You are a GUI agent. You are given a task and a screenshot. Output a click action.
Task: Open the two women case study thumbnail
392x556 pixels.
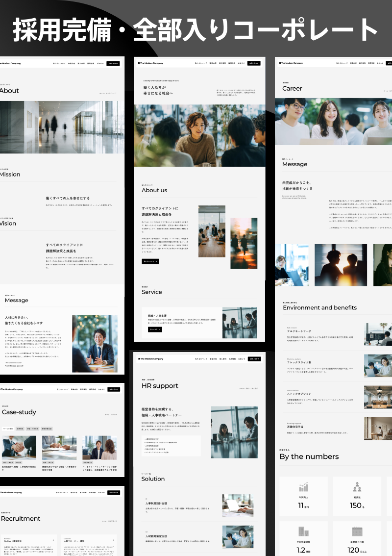coord(99,448)
